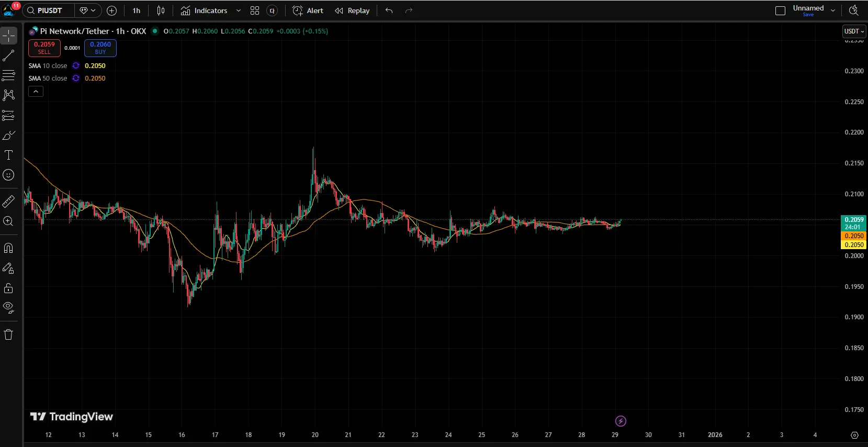Click the 0.2000 price axis label
The width and height of the screenshot is (868, 447).
point(854,256)
